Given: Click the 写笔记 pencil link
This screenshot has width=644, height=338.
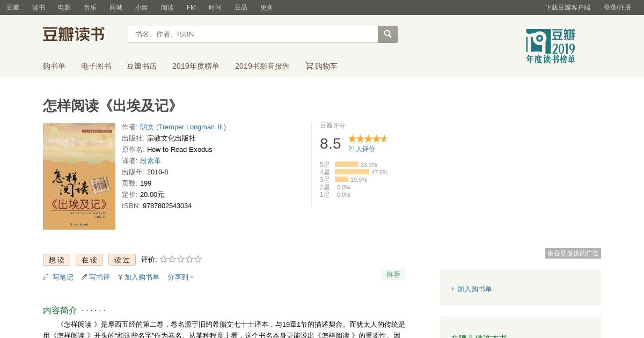Looking at the screenshot, I should tap(58, 277).
